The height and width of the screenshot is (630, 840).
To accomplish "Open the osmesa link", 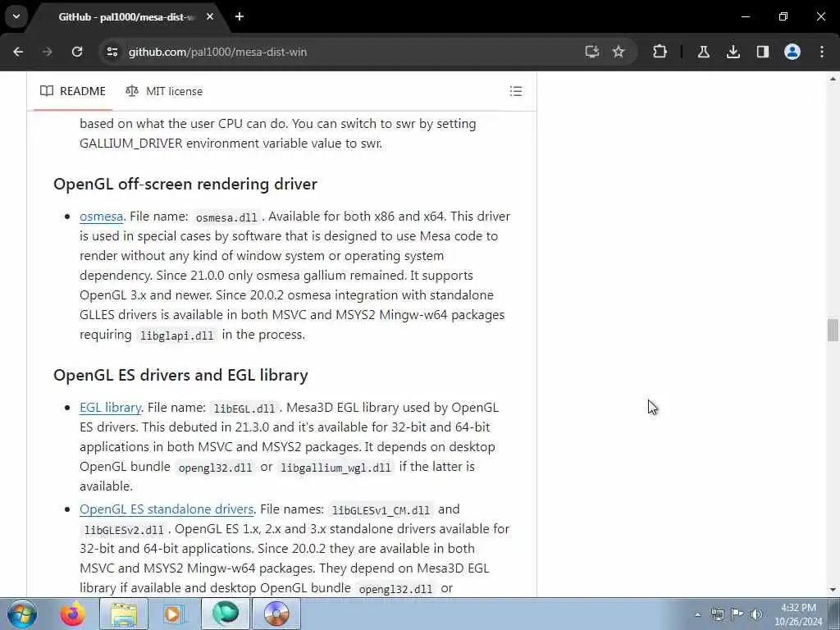I will click(x=101, y=217).
